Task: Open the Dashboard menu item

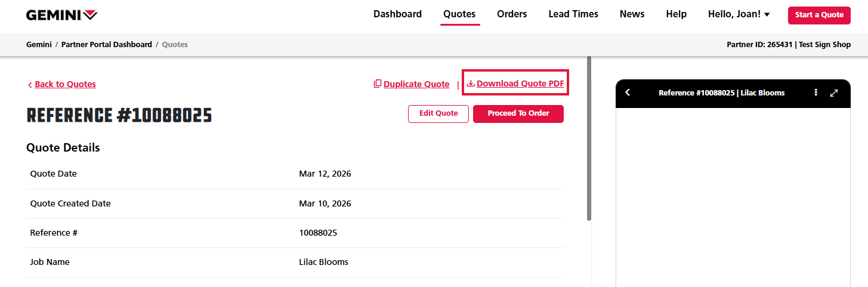Action: (397, 14)
